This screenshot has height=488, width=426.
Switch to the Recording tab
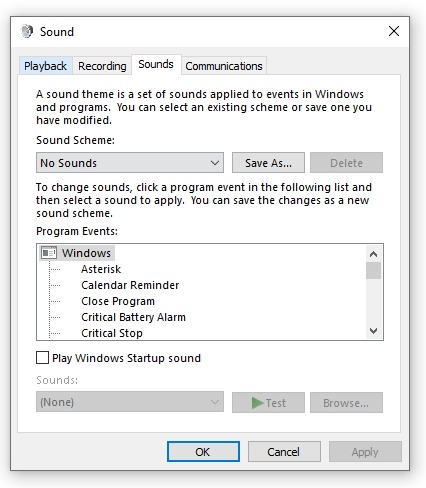tap(102, 66)
